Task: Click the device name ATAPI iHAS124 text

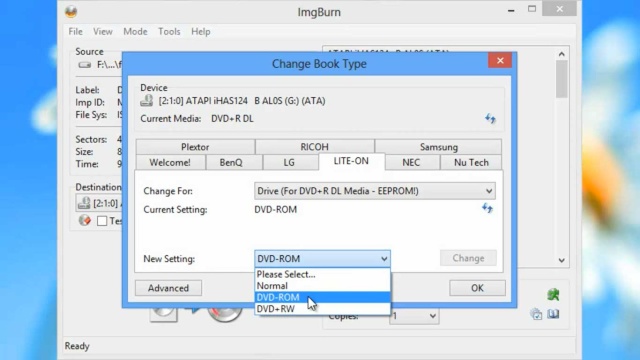Action: pos(242,101)
